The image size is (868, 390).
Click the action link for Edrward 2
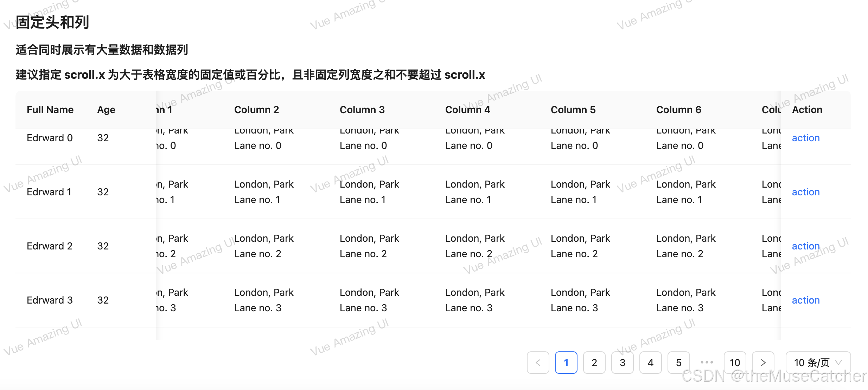[x=805, y=246]
